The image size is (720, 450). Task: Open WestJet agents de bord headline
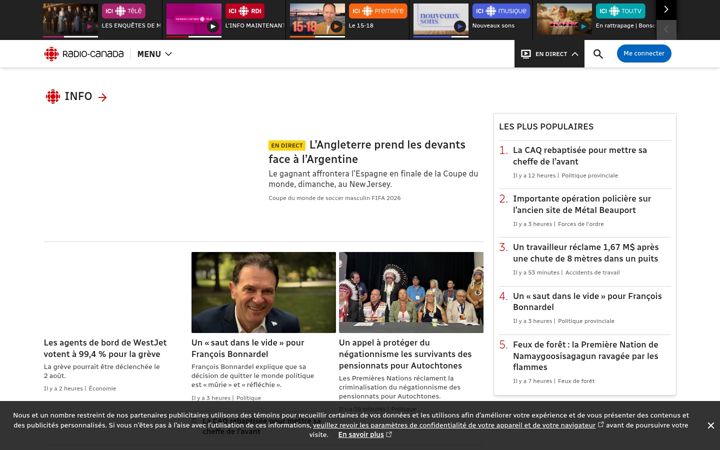point(105,348)
